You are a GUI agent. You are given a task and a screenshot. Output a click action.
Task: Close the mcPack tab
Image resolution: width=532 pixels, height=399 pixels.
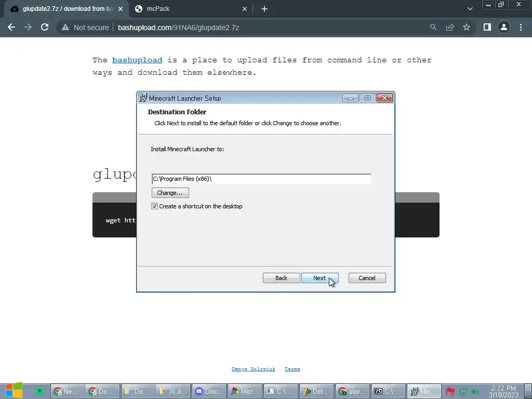(245, 9)
